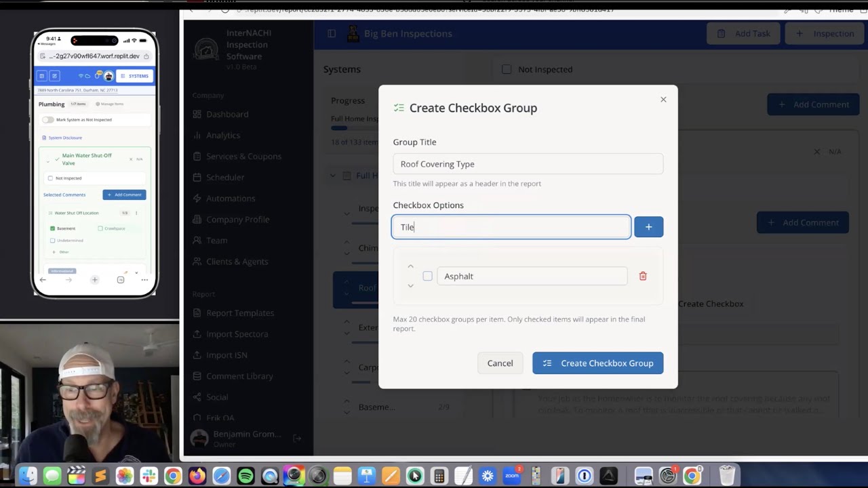Image resolution: width=868 pixels, height=488 pixels.
Task: Go to Analytics in the sidebar
Action: coord(216,136)
